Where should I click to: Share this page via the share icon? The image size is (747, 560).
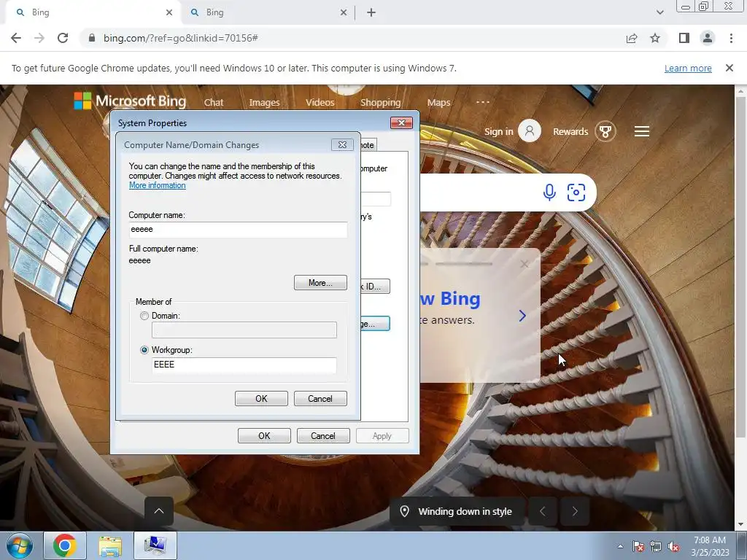coord(632,38)
